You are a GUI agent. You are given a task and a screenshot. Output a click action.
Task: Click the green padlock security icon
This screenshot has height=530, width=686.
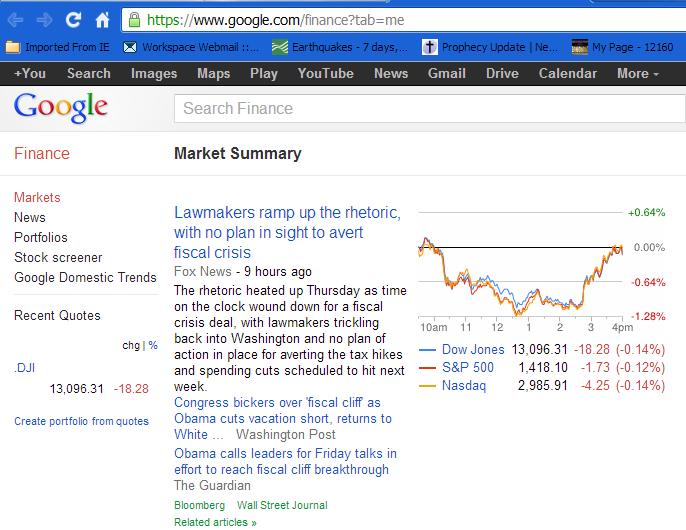[x=134, y=20]
